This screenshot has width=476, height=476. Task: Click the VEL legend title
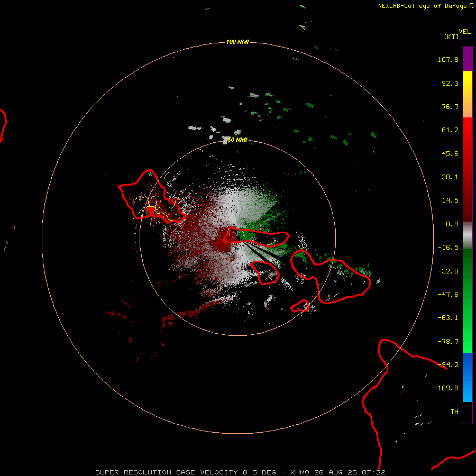(x=464, y=32)
